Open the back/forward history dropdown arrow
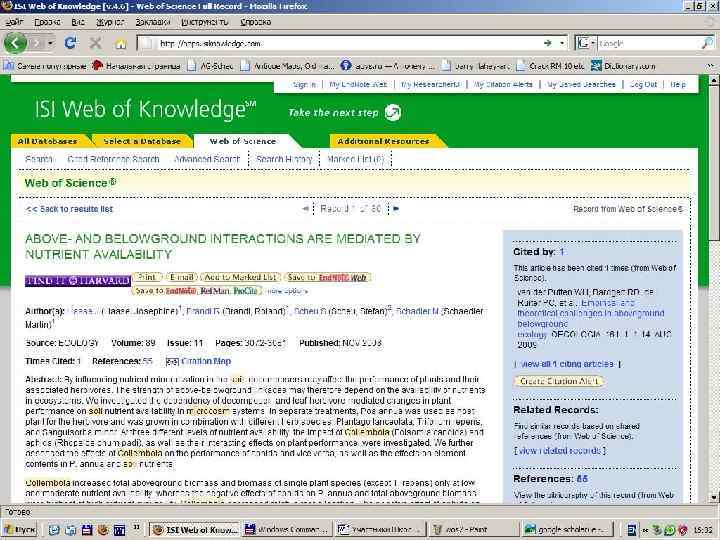 click(x=51, y=44)
